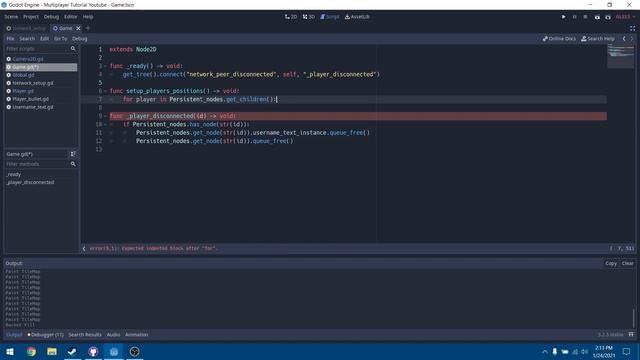Click the filter scripts search icon

point(73,49)
